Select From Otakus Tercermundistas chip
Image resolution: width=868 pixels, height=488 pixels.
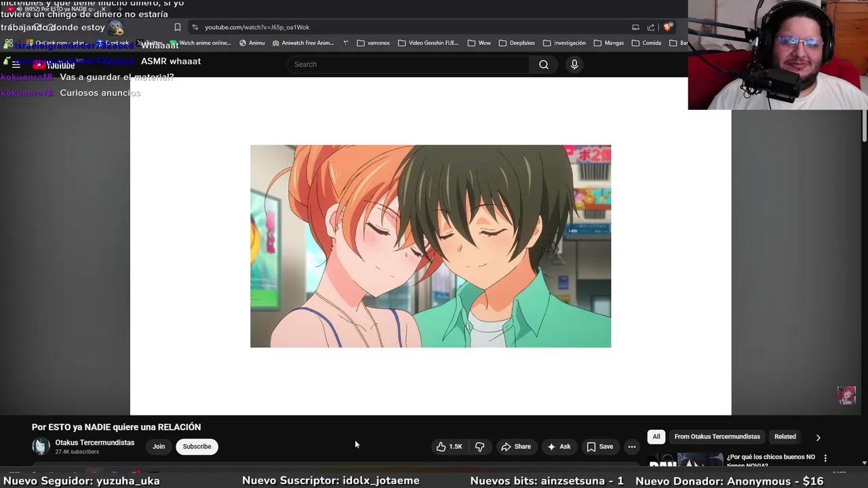pos(717,436)
